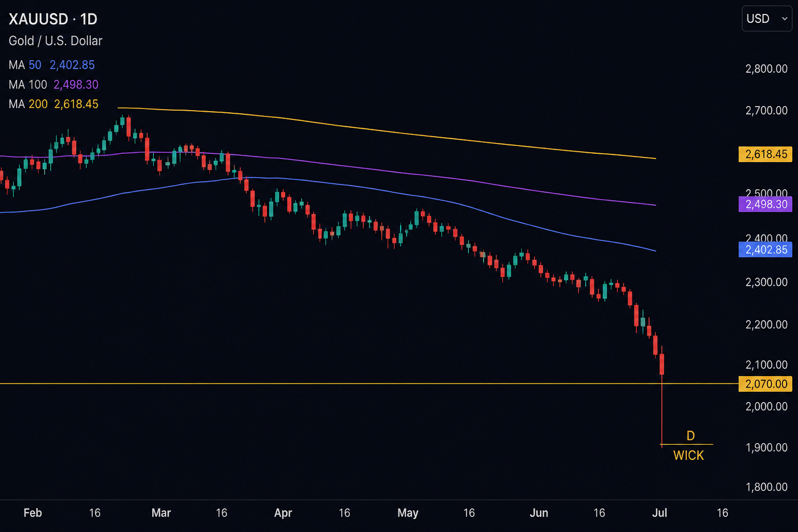This screenshot has height=532, width=798.
Task: Click the 2,000.00 price axis label
Action: tap(766, 406)
